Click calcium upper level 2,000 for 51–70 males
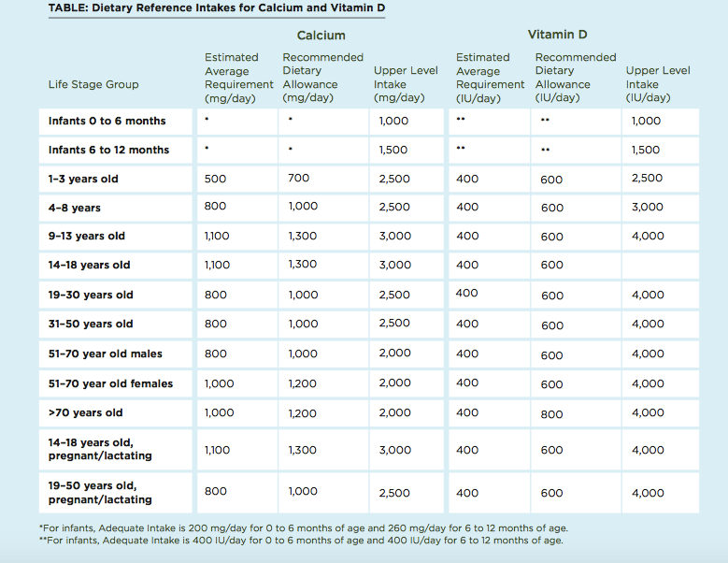 point(394,353)
